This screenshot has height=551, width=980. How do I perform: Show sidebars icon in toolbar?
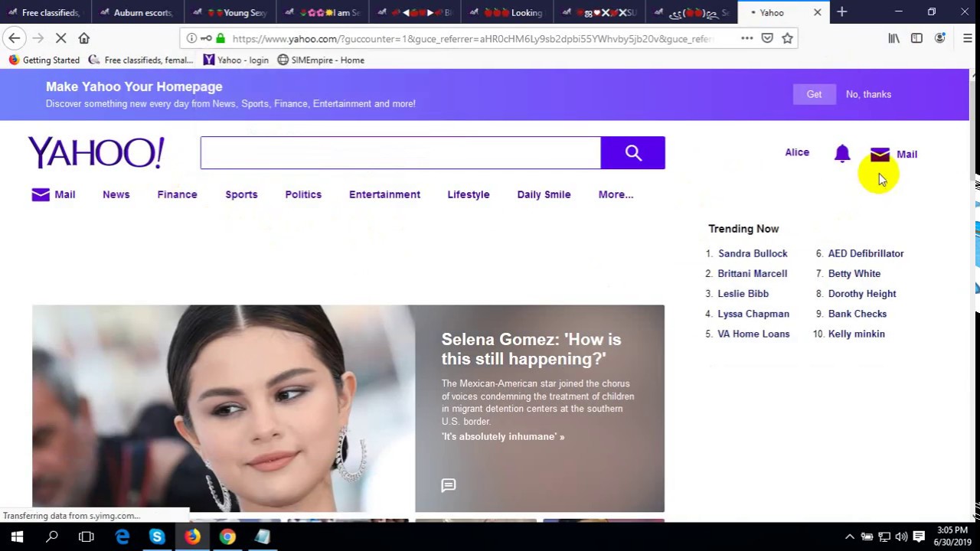[916, 38]
